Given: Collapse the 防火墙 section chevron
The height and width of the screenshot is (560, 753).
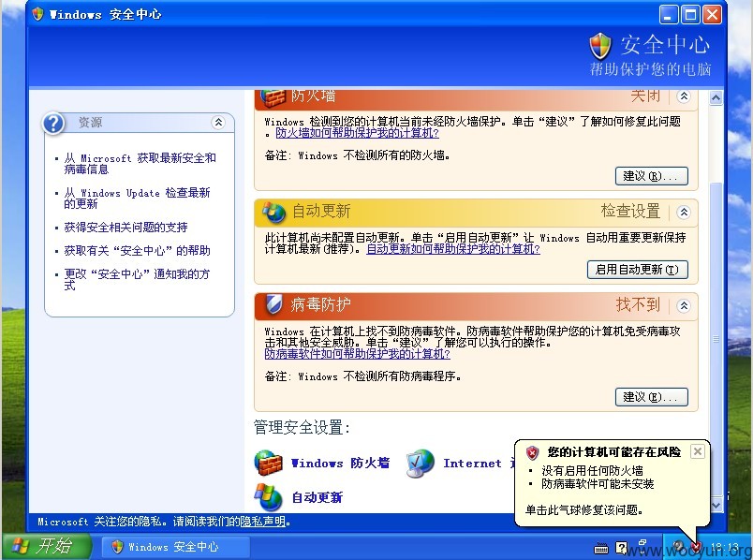Looking at the screenshot, I should [684, 96].
